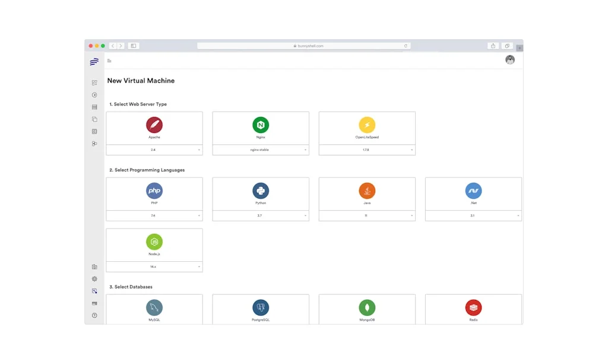Click the Bunnyshell logo in sidebar

[94, 62]
